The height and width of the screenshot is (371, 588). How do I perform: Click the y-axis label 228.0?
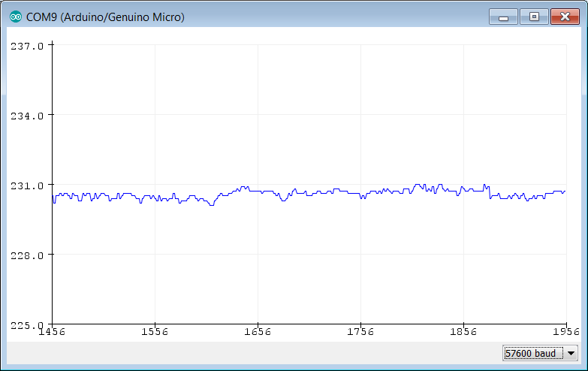pyautogui.click(x=26, y=255)
